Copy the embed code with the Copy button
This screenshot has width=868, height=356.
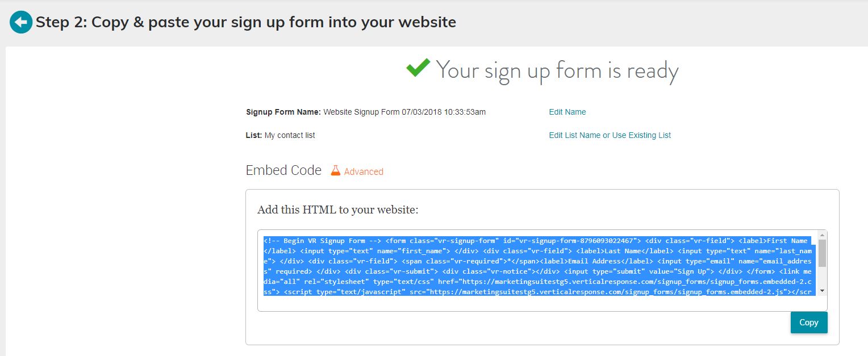coord(808,323)
